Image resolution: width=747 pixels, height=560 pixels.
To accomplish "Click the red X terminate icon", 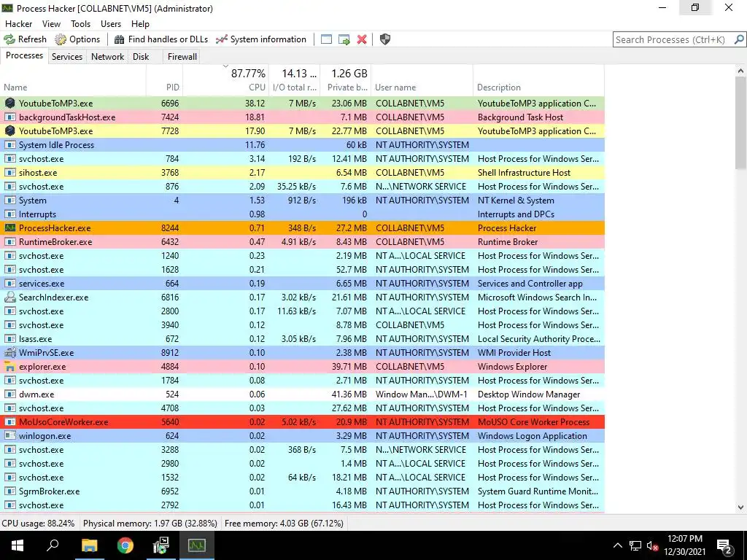I will pos(362,39).
